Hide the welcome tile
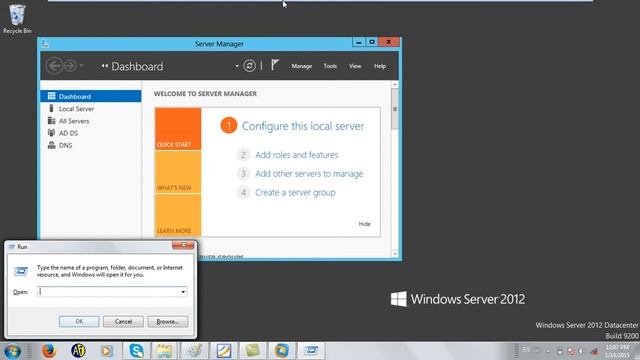The width and height of the screenshot is (640, 360). (x=364, y=224)
